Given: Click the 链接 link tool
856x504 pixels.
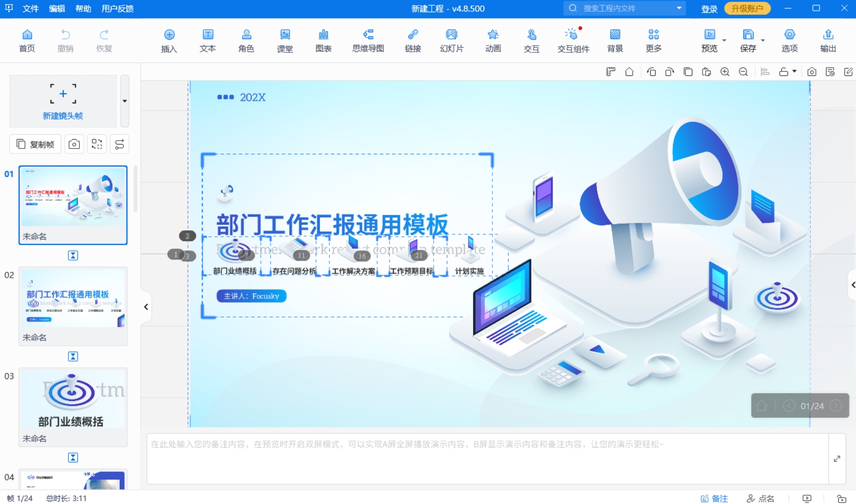Looking at the screenshot, I should [x=413, y=40].
